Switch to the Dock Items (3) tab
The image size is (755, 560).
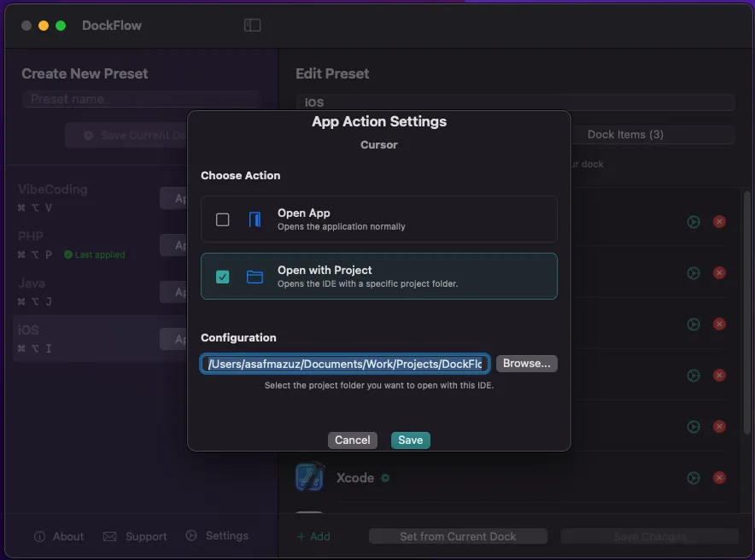[x=625, y=134]
